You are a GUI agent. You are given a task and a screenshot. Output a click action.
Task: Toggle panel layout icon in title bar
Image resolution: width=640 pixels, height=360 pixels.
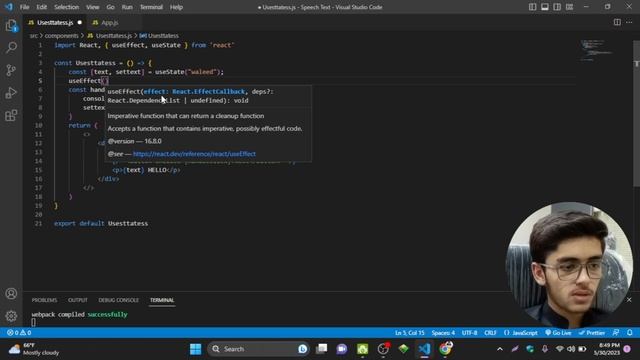[x=544, y=7]
